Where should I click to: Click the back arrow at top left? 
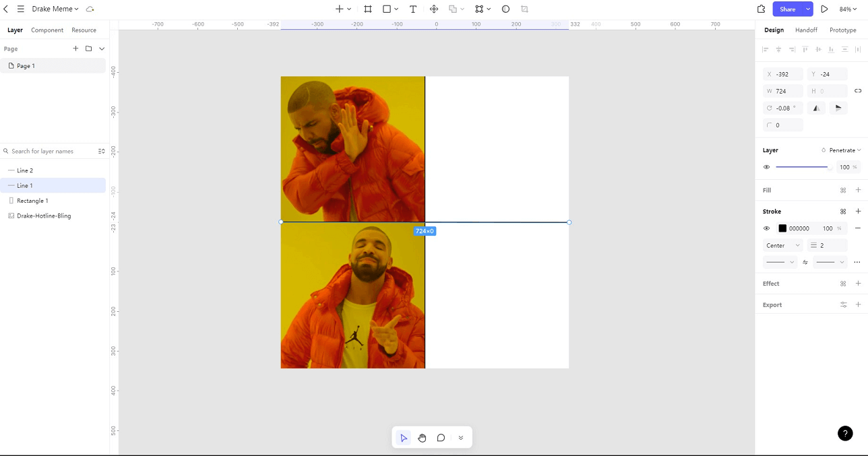pyautogui.click(x=6, y=9)
